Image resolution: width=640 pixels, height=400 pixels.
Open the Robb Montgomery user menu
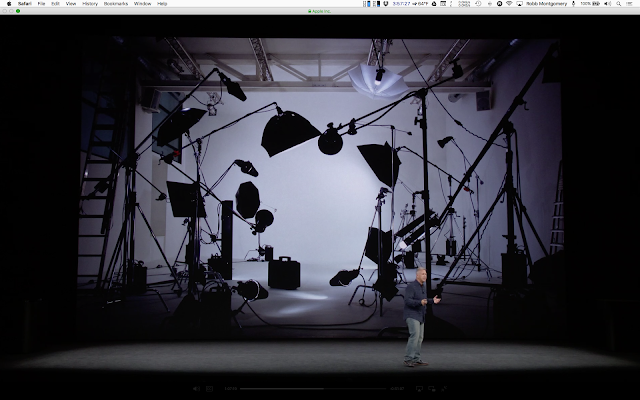[547, 4]
